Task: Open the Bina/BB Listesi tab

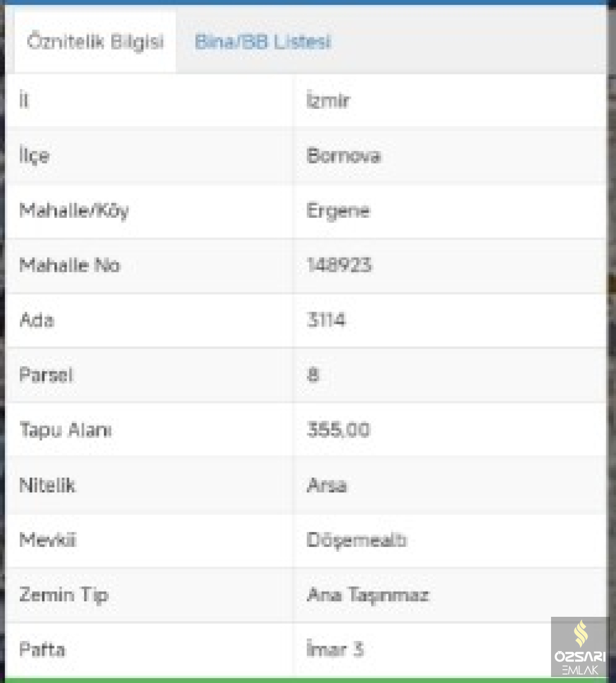Action: pyautogui.click(x=262, y=43)
